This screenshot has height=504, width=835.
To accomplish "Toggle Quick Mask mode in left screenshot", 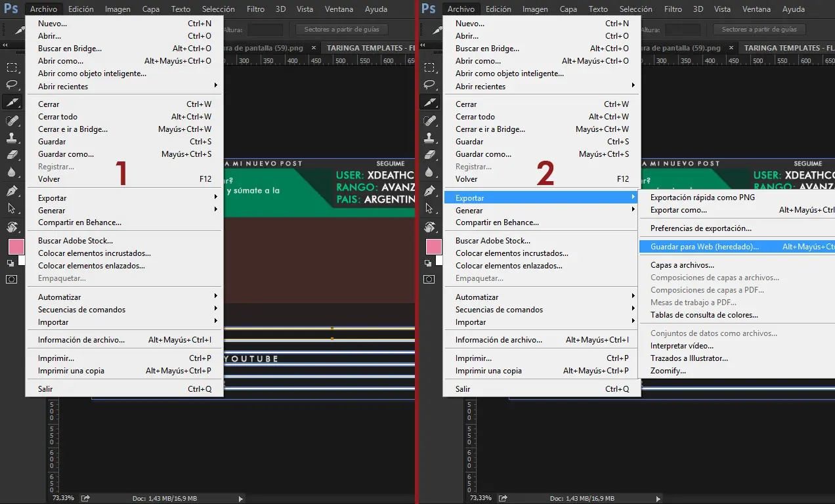I will [12, 279].
